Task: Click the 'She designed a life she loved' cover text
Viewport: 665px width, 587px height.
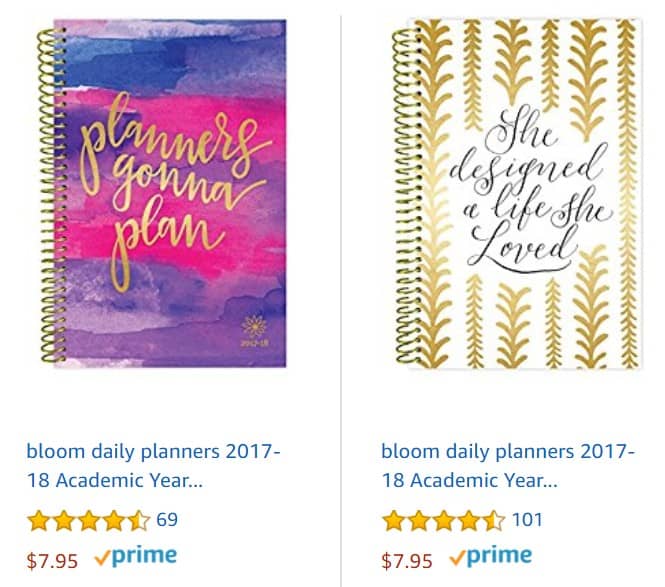Action: point(530,189)
